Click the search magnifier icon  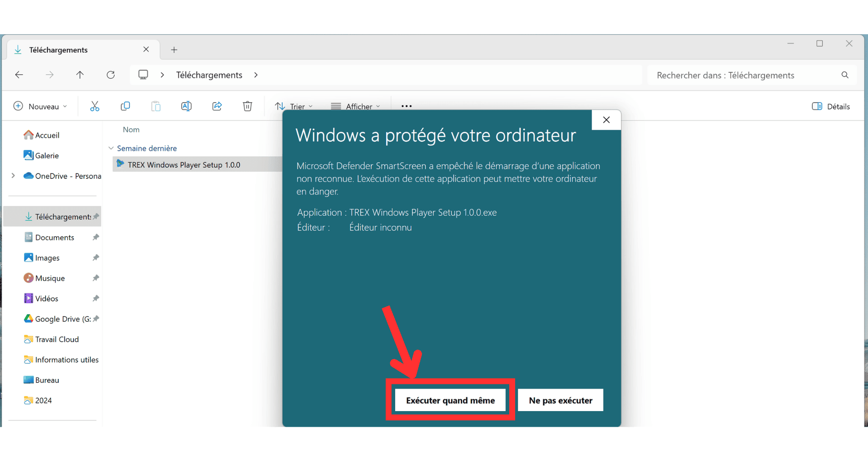click(845, 75)
